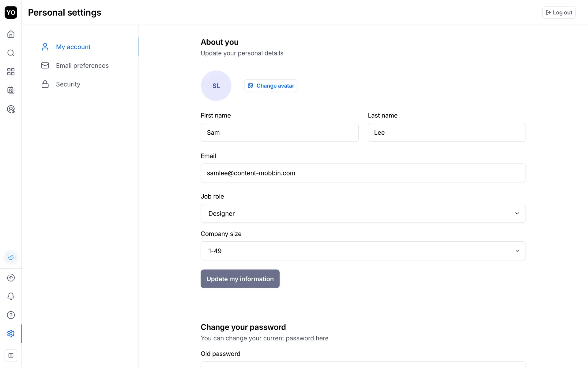Open the user dollar sidebar icon
588x368 pixels.
pos(11,109)
